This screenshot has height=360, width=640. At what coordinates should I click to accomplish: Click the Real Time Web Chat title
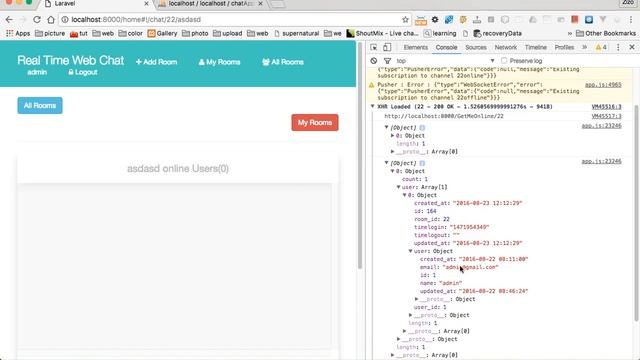pyautogui.click(x=71, y=60)
